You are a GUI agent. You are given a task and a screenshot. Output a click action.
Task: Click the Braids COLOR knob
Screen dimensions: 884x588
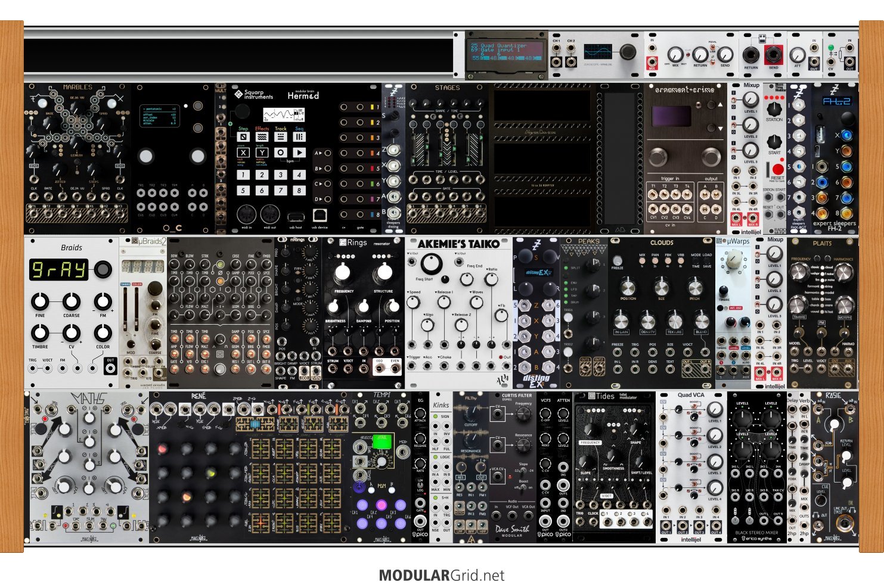tap(103, 333)
